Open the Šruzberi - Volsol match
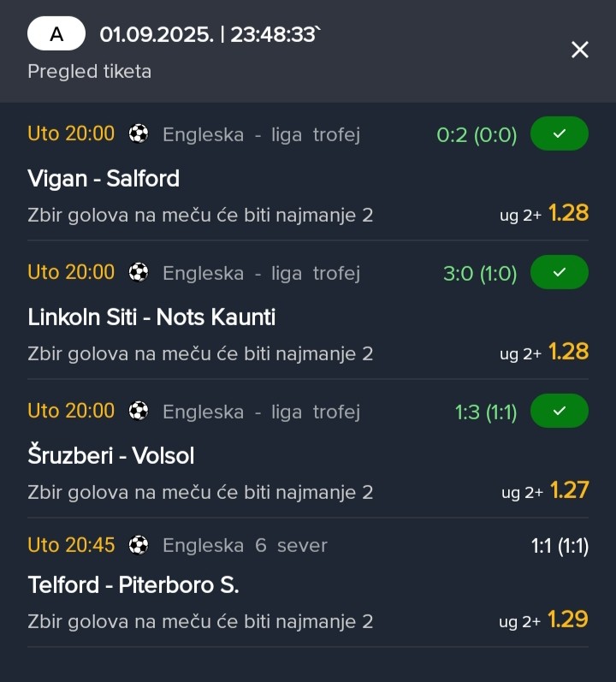 pos(111,455)
